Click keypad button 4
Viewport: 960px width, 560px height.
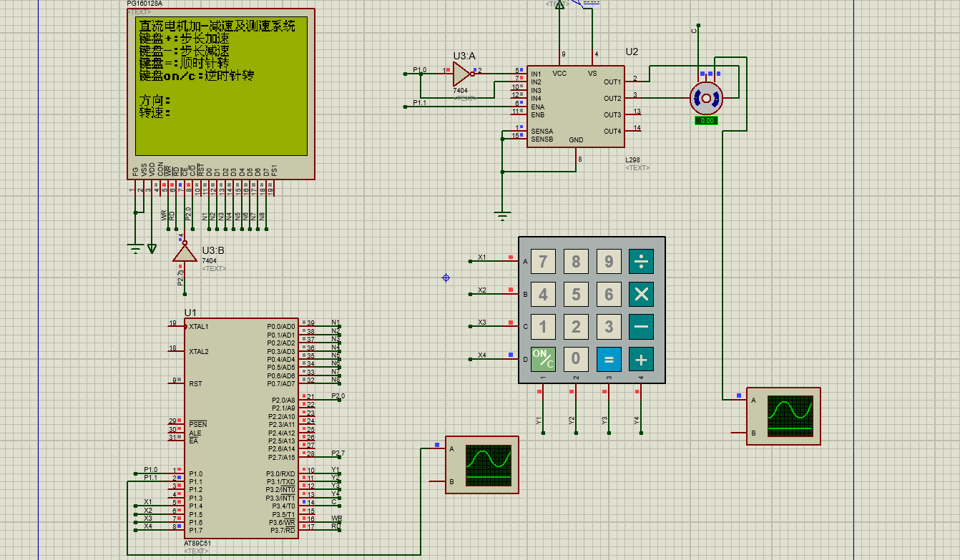[543, 294]
